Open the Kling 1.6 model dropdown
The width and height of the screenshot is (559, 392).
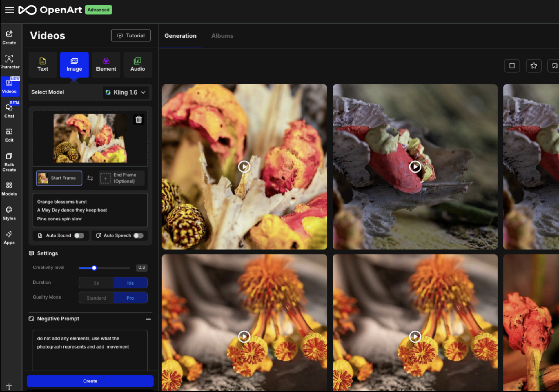[x=126, y=92]
